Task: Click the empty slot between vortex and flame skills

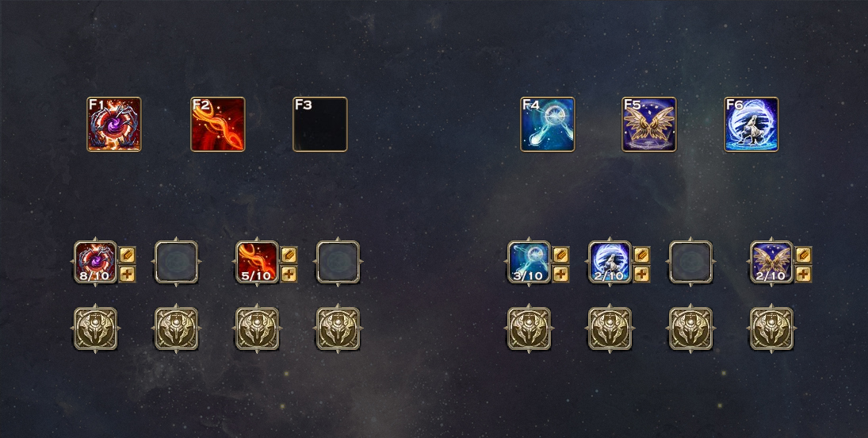Action: 176,262
